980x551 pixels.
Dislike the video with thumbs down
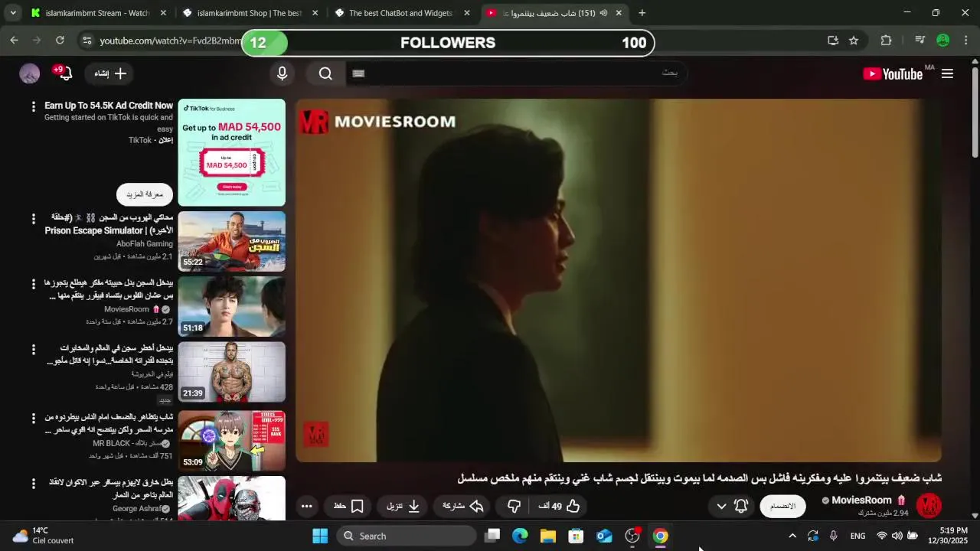pyautogui.click(x=514, y=506)
